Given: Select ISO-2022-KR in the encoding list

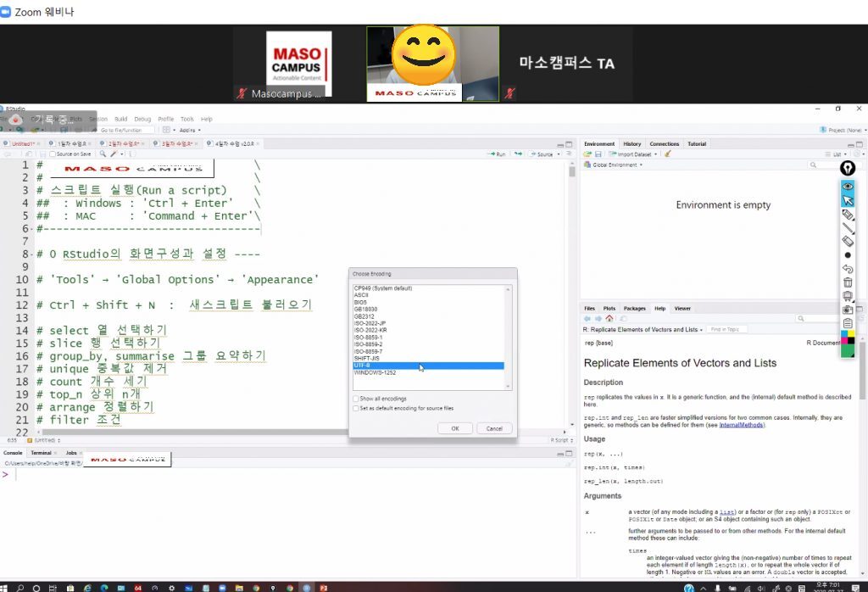Looking at the screenshot, I should click(369, 331).
